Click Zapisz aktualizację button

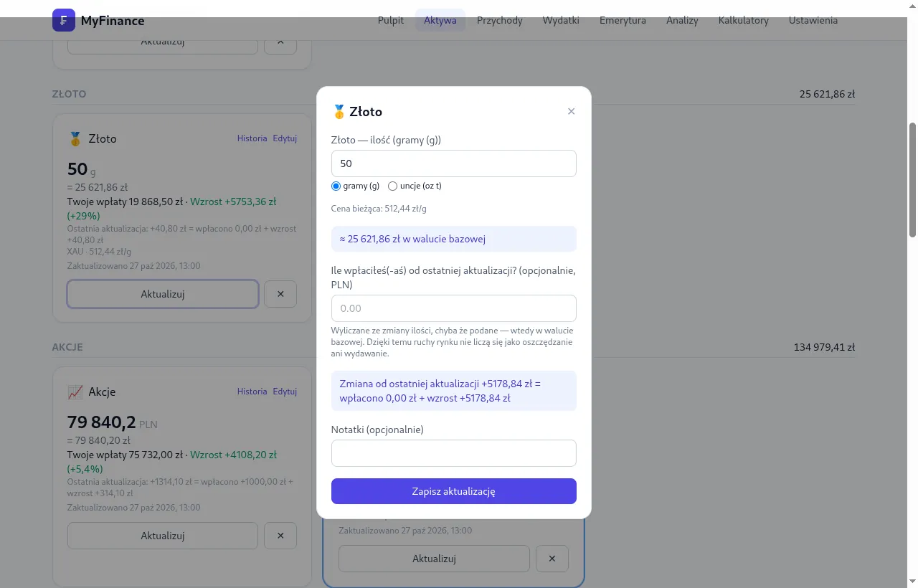(x=454, y=491)
